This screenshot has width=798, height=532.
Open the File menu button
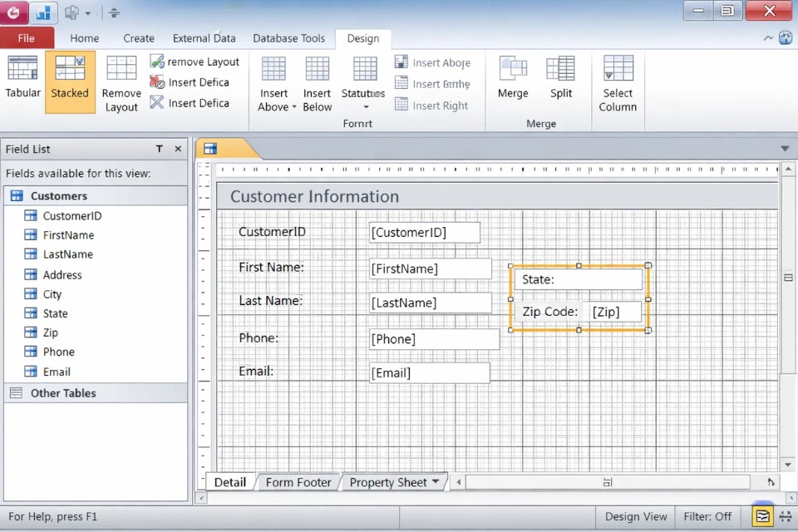(27, 38)
